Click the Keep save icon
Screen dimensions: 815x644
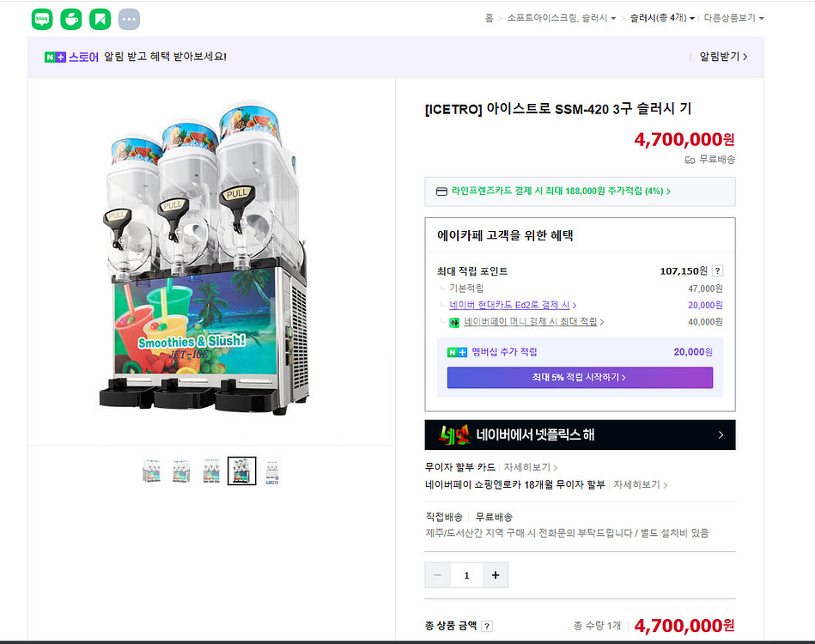click(100, 19)
